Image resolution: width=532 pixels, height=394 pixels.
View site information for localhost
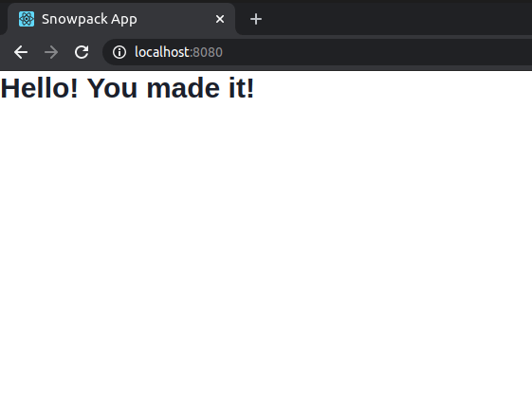(119, 52)
